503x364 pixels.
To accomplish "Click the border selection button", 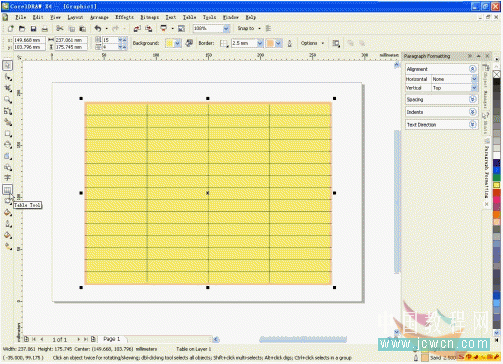I will click(224, 43).
